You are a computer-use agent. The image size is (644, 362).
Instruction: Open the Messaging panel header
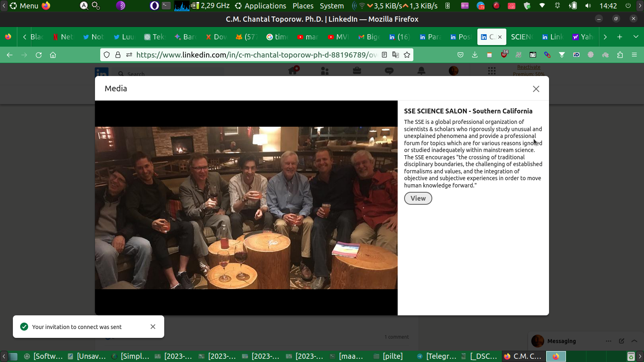[561, 341]
